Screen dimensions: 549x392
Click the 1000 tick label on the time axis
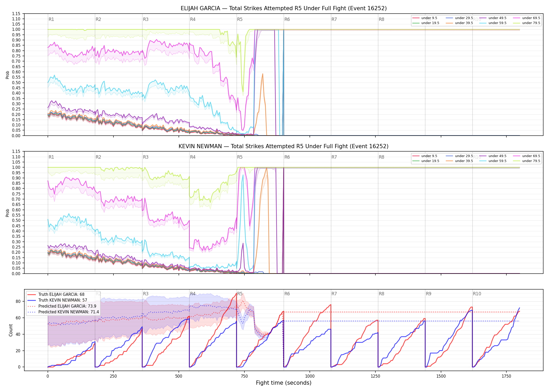310,376
